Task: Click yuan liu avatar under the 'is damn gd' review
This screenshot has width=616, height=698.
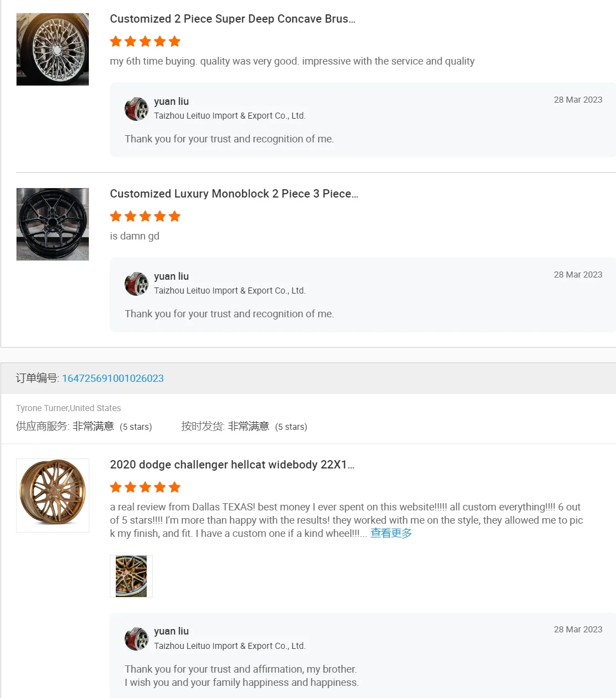Action: coord(136,284)
